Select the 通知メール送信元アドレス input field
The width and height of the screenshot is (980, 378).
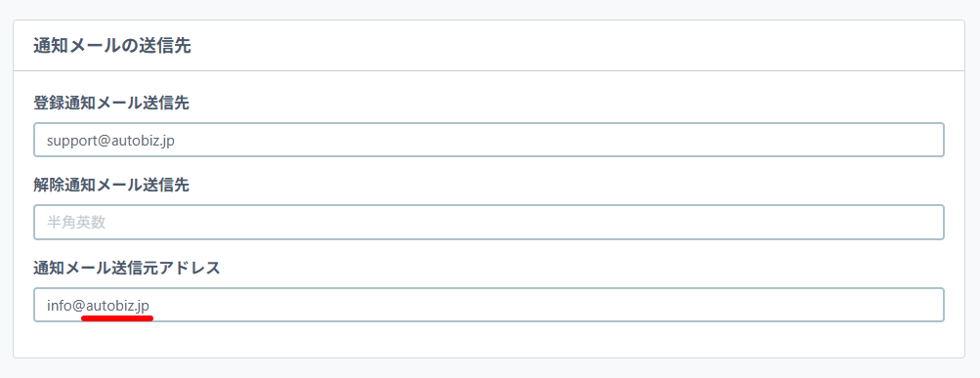tap(489, 305)
